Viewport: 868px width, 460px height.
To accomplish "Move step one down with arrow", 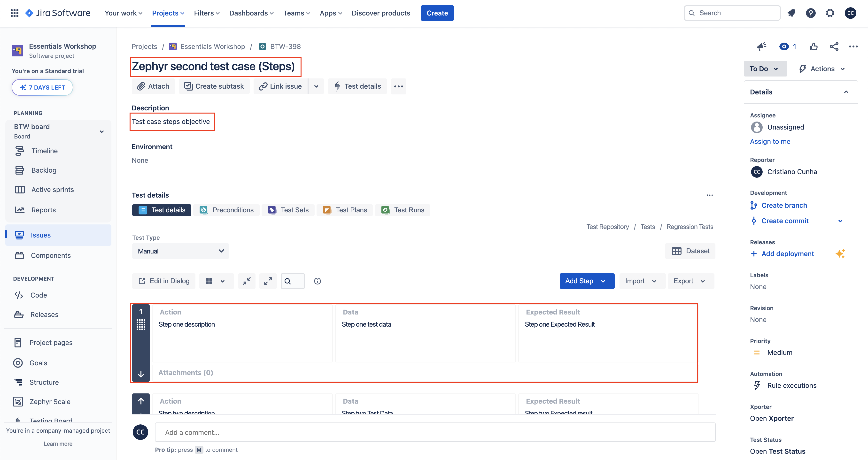I will 141,374.
